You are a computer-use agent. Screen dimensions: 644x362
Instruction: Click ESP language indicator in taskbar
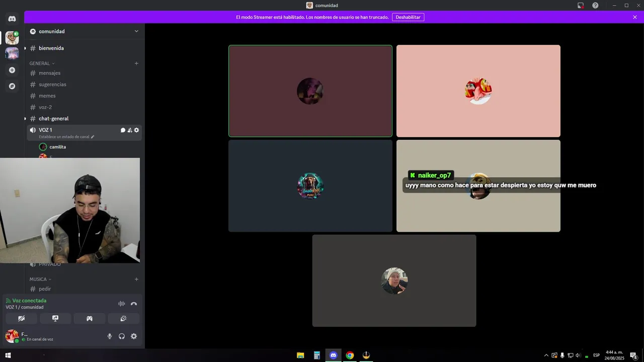click(x=596, y=355)
